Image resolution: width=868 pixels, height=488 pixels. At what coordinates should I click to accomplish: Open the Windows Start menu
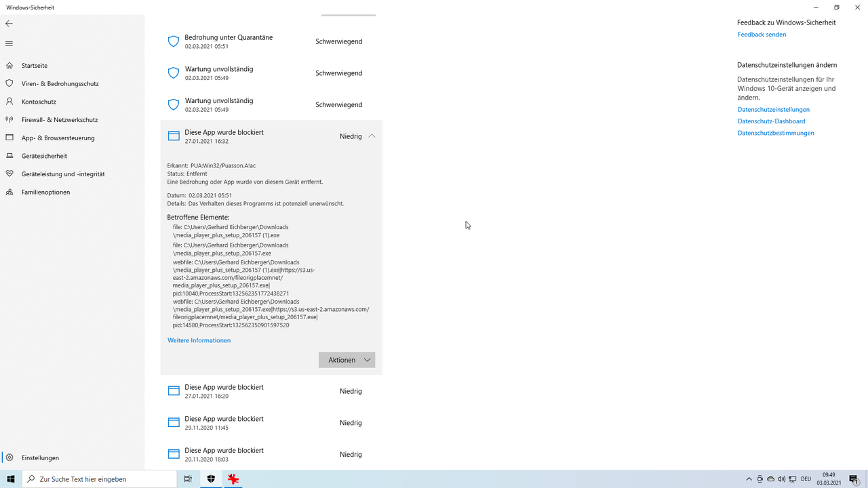[10, 479]
